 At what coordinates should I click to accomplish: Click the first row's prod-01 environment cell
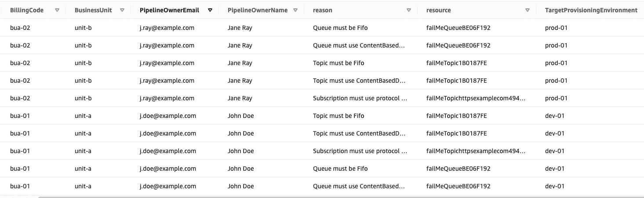pyautogui.click(x=556, y=28)
